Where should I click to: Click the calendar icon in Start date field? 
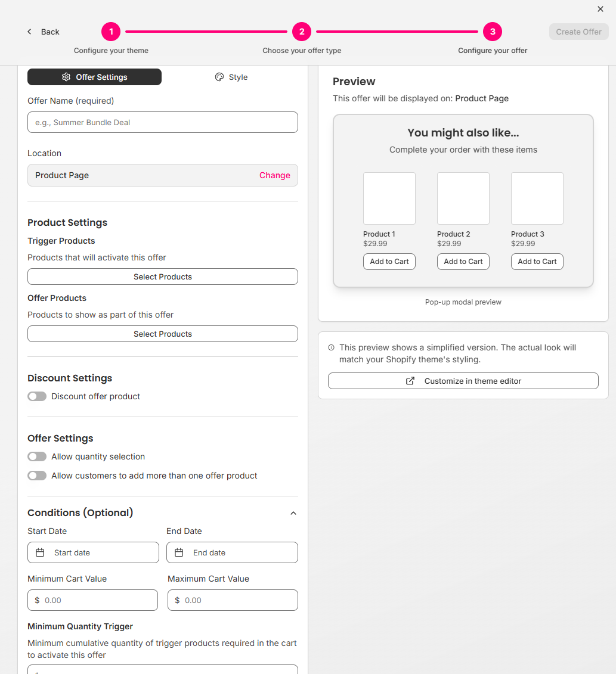40,553
